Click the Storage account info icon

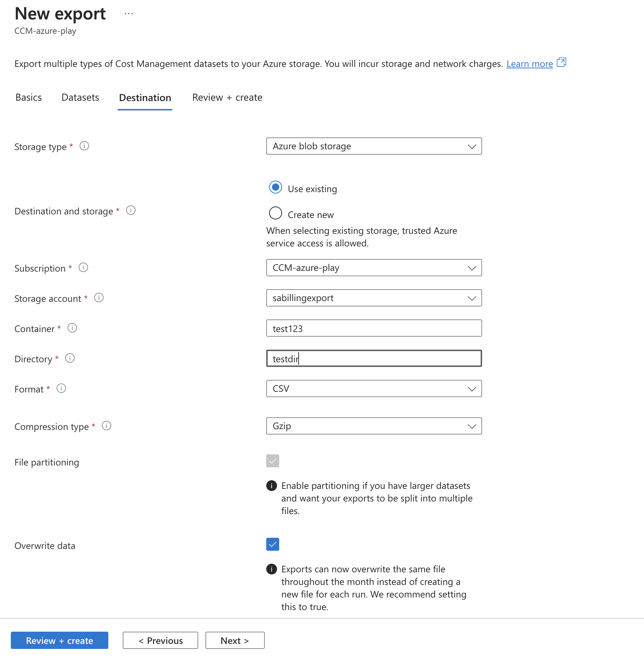coord(99,298)
